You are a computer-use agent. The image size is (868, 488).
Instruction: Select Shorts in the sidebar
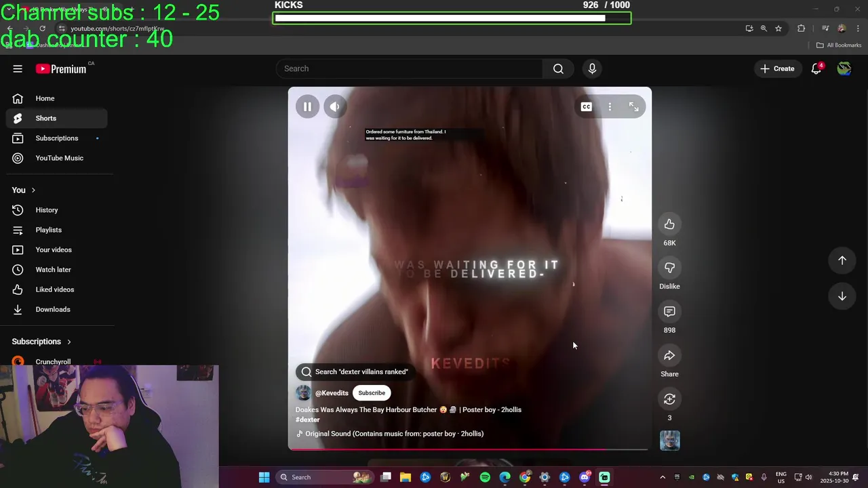click(57, 118)
